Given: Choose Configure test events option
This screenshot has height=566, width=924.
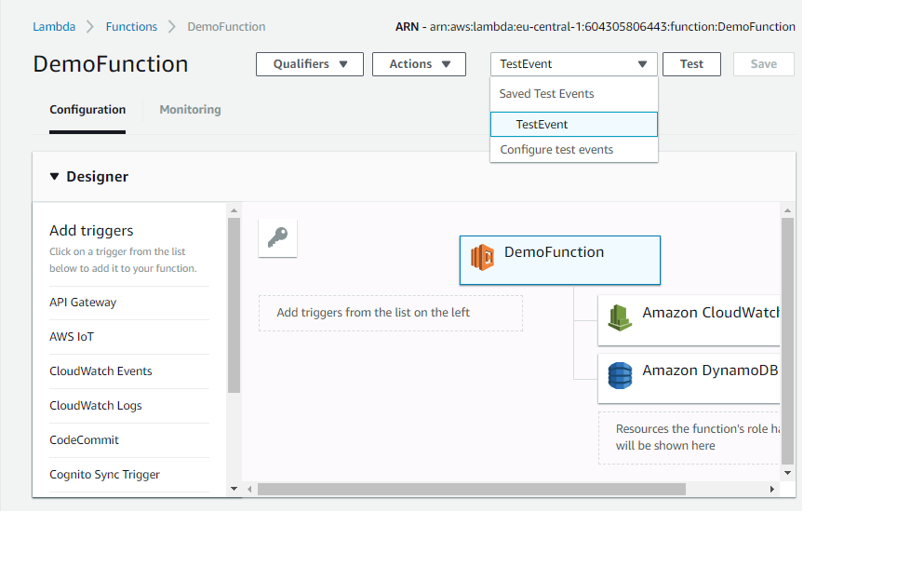Looking at the screenshot, I should 556,150.
